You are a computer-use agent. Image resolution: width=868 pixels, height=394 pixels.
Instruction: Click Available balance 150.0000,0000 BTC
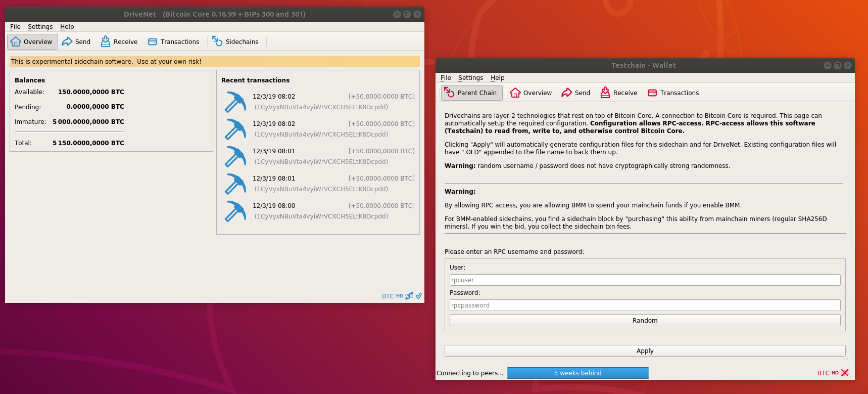pos(91,92)
